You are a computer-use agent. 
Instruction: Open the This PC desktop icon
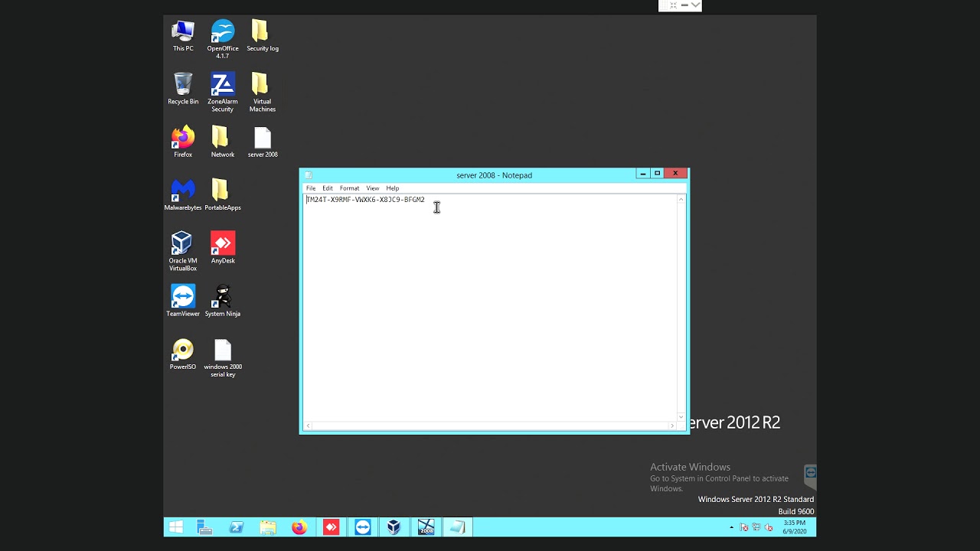pos(183,36)
